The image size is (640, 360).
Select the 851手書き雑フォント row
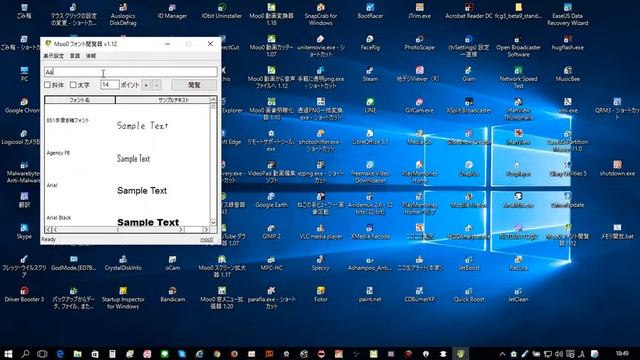point(127,124)
